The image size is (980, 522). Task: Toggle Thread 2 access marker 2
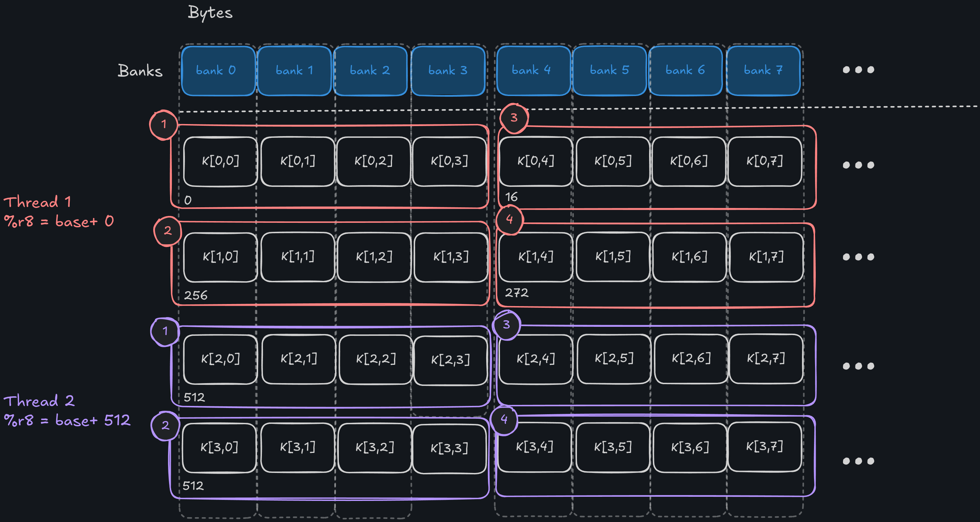point(166,426)
